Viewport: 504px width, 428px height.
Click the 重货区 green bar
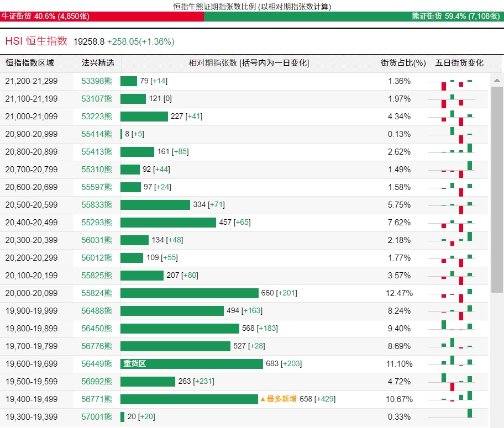191,364
